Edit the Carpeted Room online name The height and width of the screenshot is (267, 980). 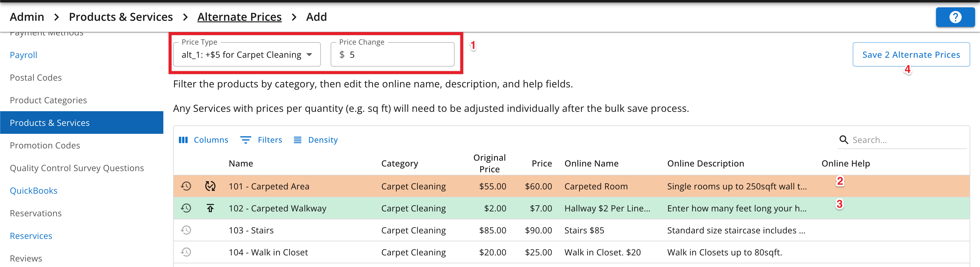[x=596, y=186]
